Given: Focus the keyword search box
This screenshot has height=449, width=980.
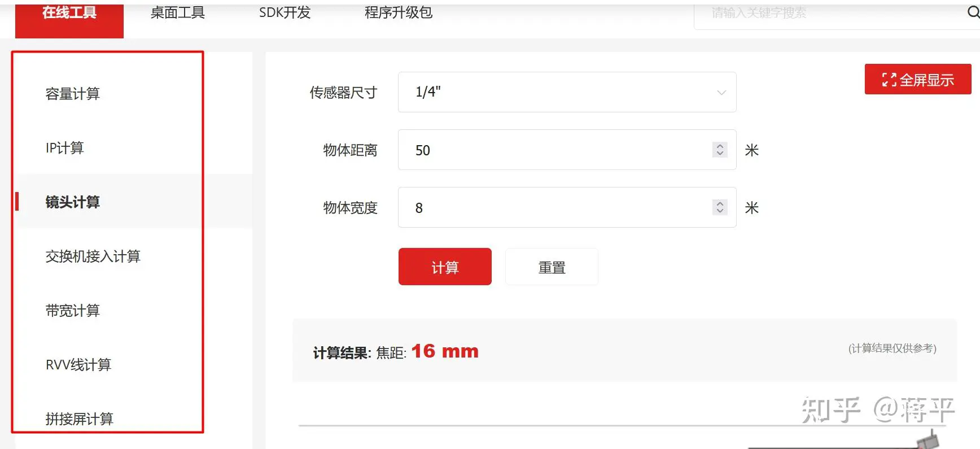Looking at the screenshot, I should [x=829, y=13].
